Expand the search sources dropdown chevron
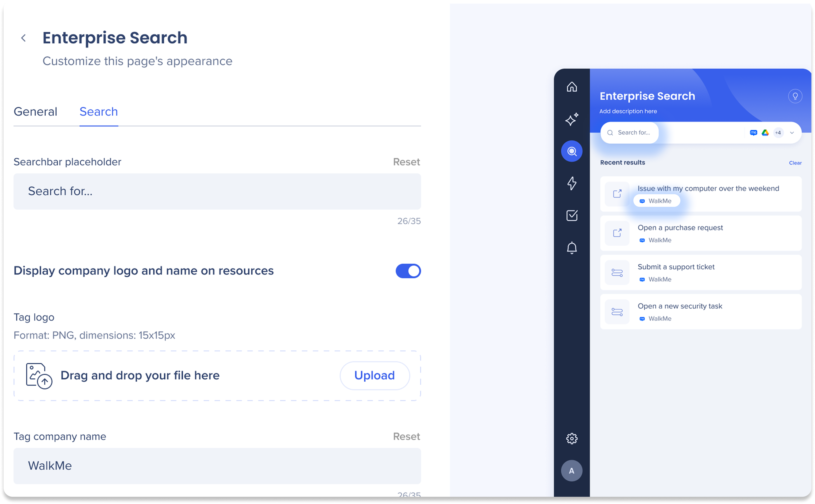The width and height of the screenshot is (815, 504). point(792,133)
